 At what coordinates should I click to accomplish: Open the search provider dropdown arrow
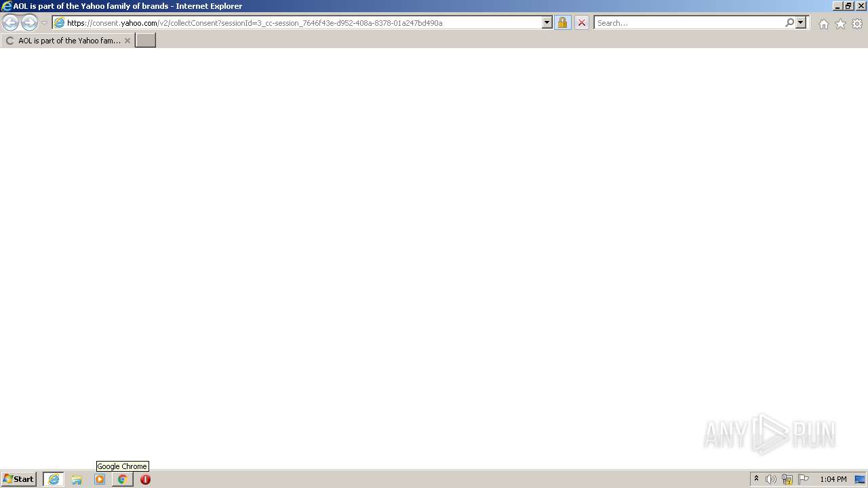click(x=801, y=23)
